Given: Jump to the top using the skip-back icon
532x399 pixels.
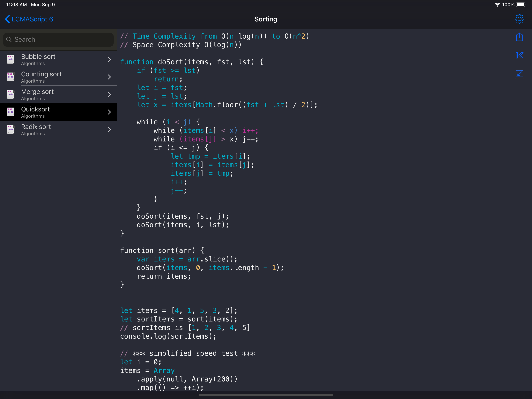Looking at the screenshot, I should click(519, 55).
